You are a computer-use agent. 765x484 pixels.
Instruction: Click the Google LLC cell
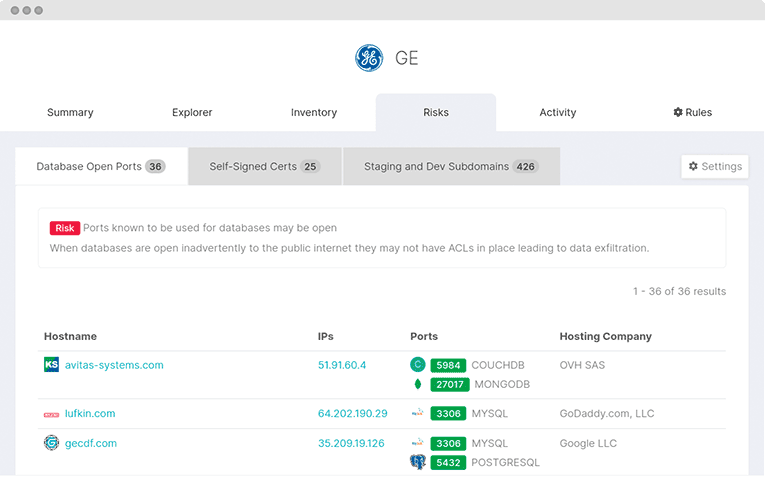click(x=588, y=443)
